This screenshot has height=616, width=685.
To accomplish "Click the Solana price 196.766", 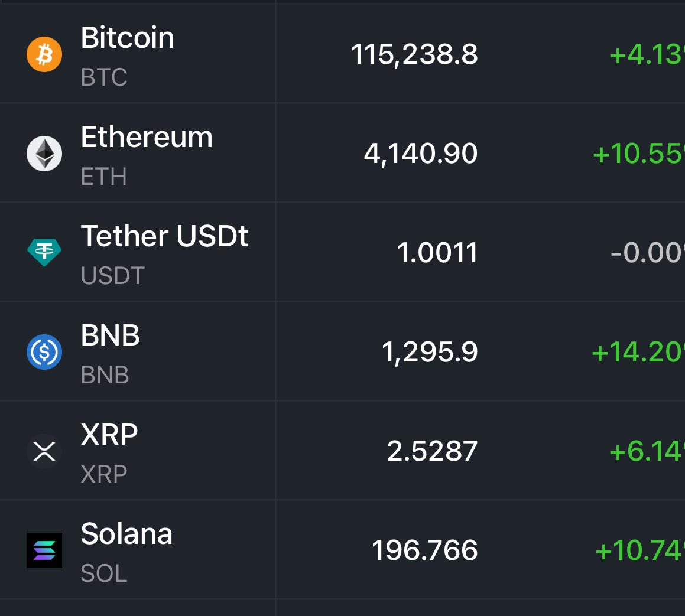I will coord(424,551).
